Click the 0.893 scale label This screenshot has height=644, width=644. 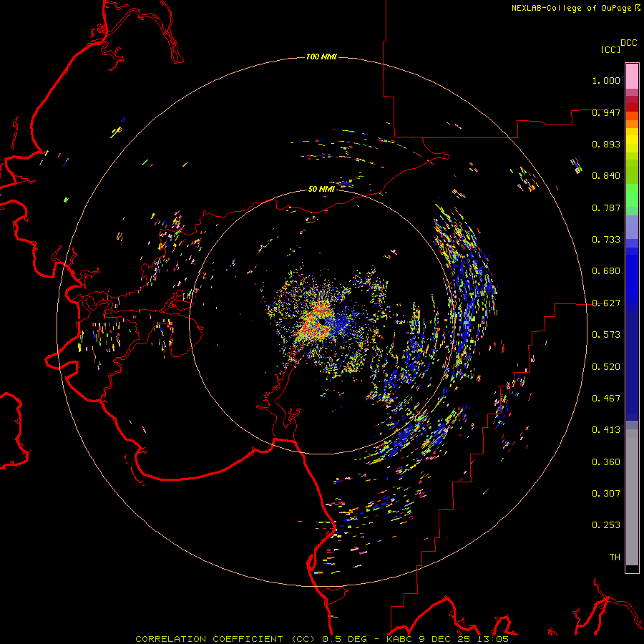pyautogui.click(x=606, y=144)
